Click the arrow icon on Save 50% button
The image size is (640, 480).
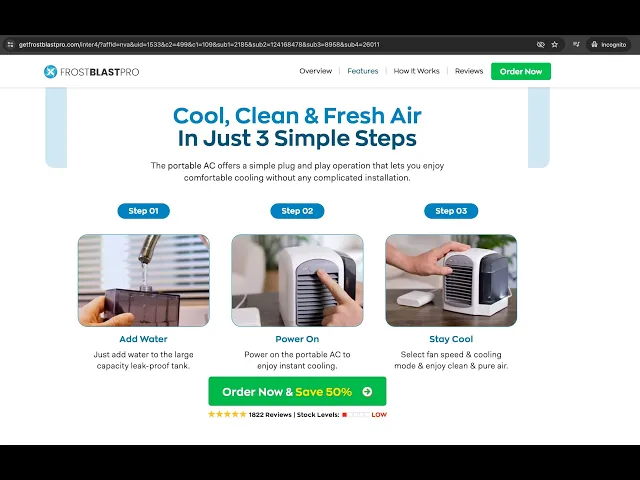[367, 392]
